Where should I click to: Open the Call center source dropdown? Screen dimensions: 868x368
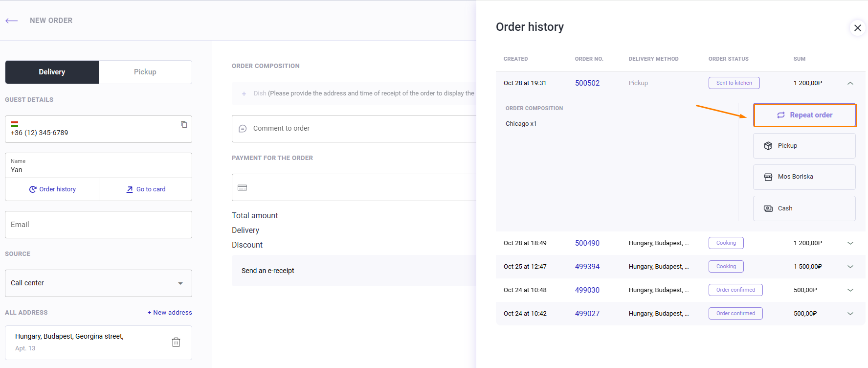coord(98,283)
